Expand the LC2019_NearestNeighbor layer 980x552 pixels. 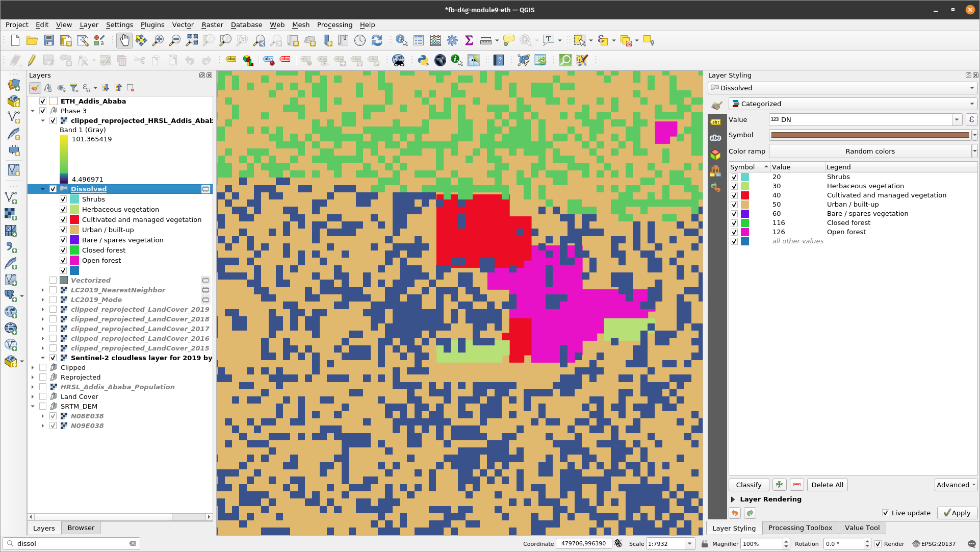(43, 290)
